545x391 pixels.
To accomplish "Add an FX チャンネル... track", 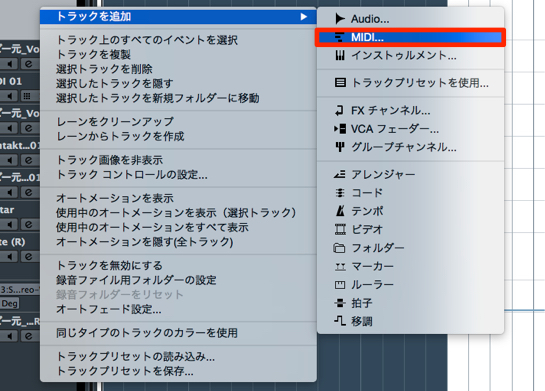I will 410,111.
